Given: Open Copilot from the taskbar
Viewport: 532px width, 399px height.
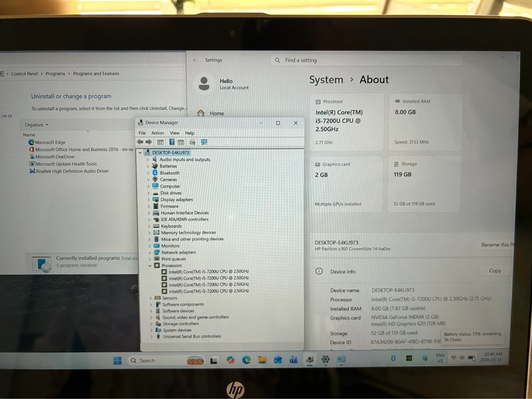Looking at the screenshot, I should tap(231, 360).
